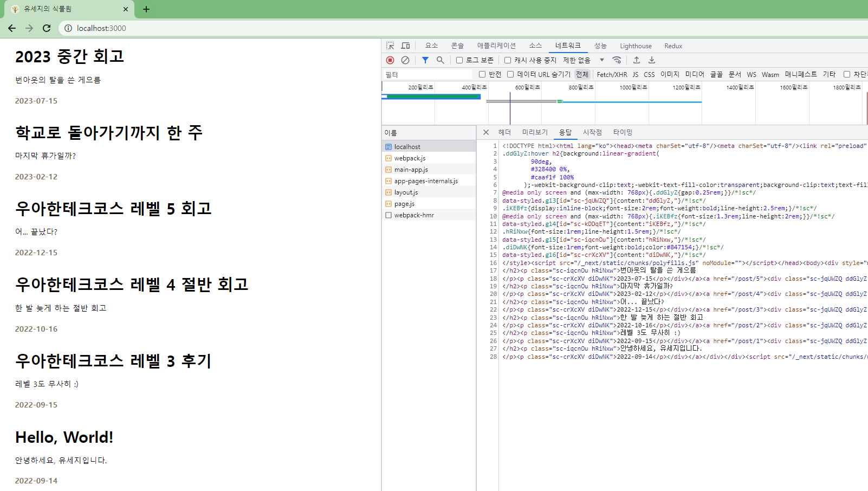Toggle 데이터 URL 숨기기 checkbox
Image resolution: width=868 pixels, height=491 pixels.
pyautogui.click(x=510, y=74)
